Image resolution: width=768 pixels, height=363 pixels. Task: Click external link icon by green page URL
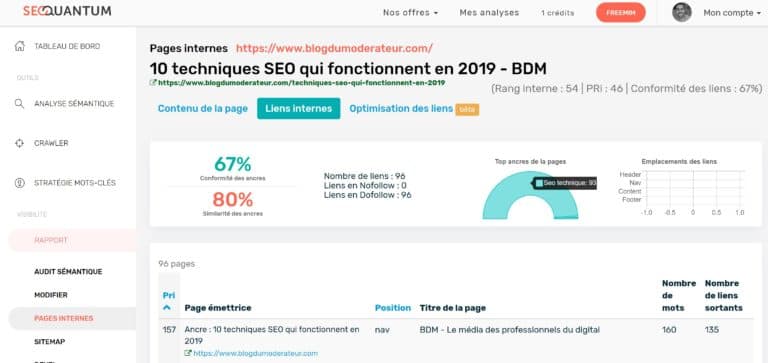click(153, 83)
